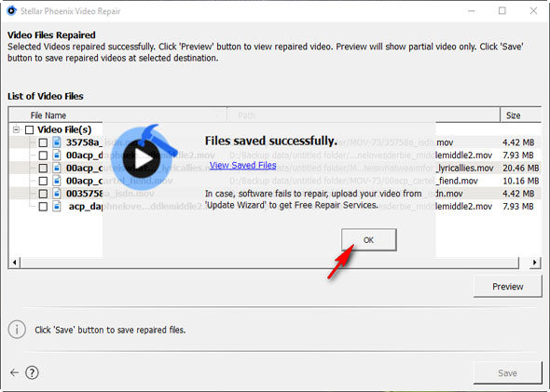The image size is (550, 392).
Task: Collapse the Video File(s) tree node
Action: pos(16,129)
